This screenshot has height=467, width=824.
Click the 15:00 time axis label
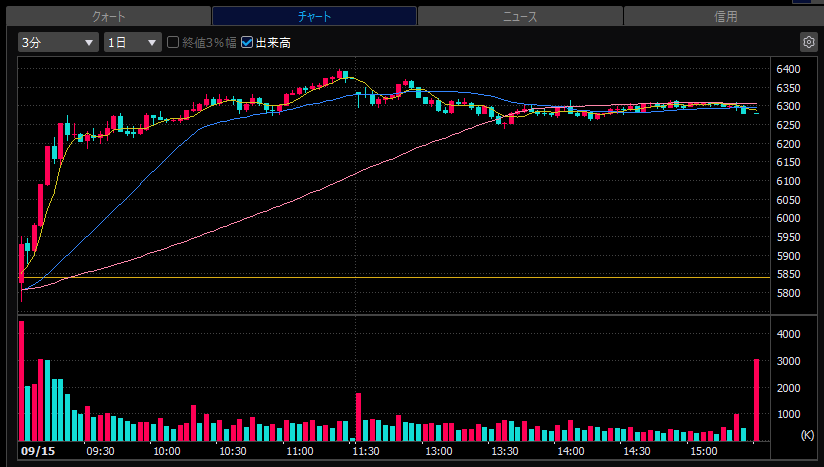[x=704, y=451]
